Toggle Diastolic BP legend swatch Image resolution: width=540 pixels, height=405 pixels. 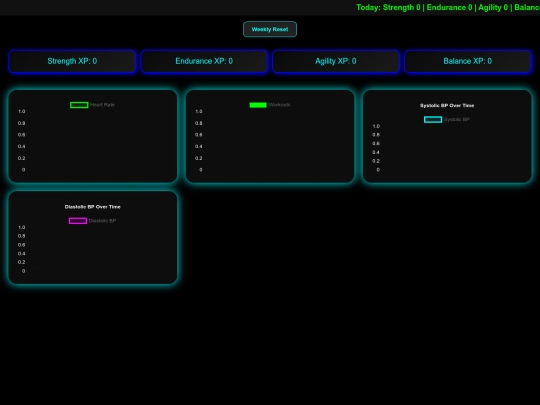78,221
